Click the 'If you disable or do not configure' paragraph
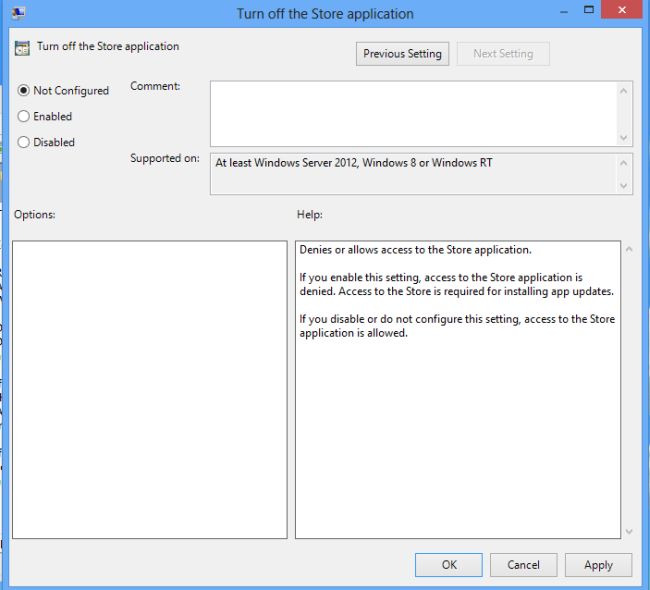The width and height of the screenshot is (650, 590). pos(457,326)
